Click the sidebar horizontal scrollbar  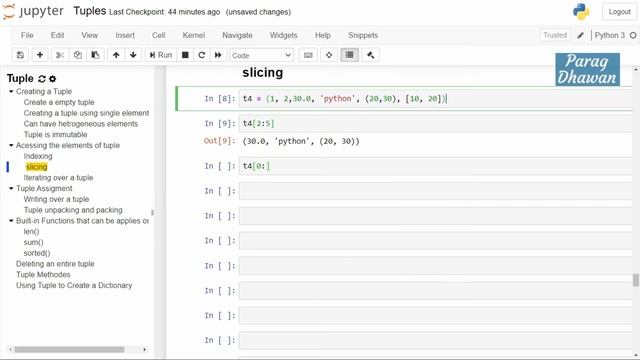69,350
